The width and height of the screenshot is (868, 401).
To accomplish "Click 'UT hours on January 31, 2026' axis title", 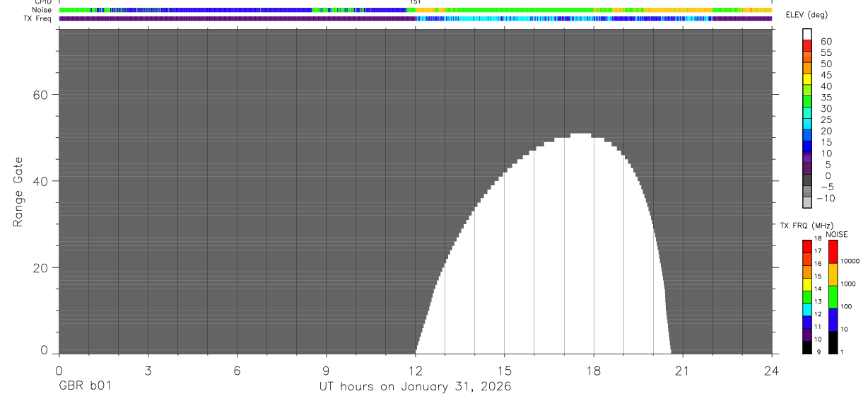I will pos(415,386).
